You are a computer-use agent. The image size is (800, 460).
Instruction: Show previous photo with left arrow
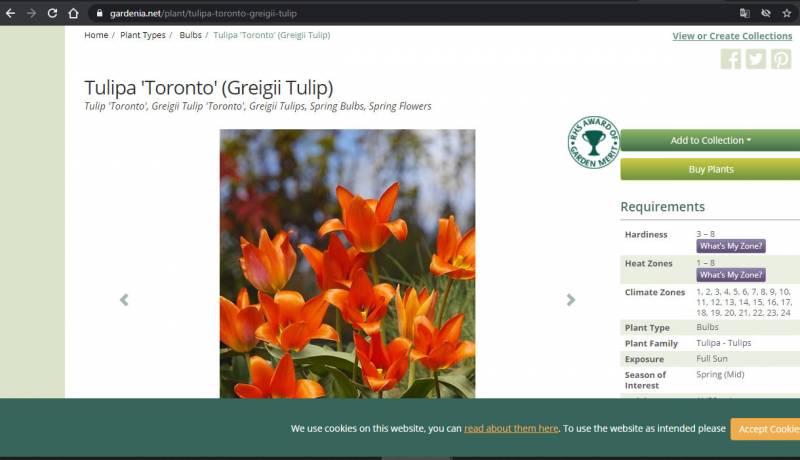124,300
